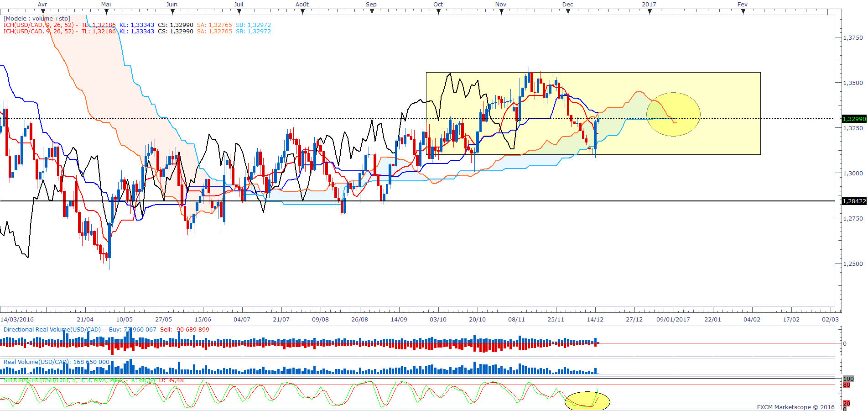Click the 08/11 date axis label
This screenshot has width=868, height=411.
click(516, 320)
